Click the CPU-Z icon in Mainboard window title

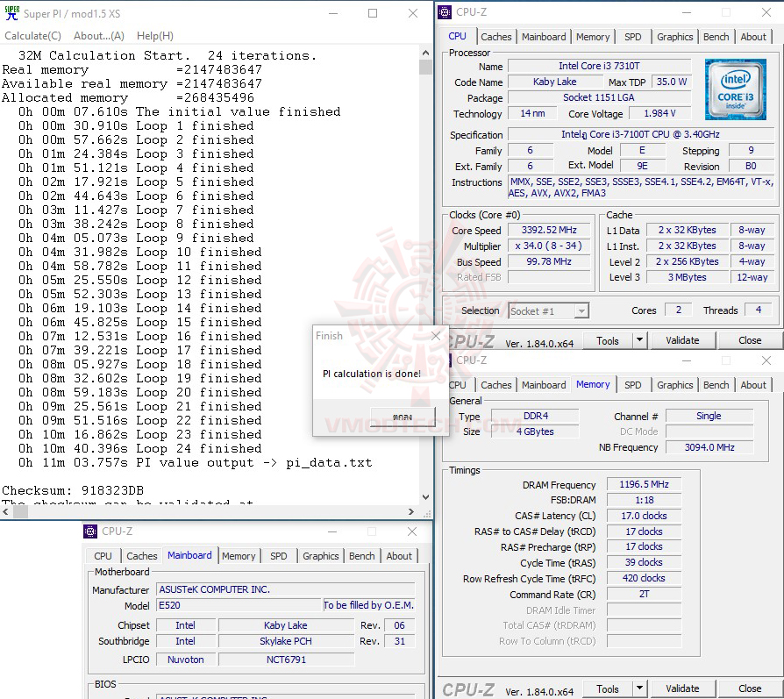(90, 531)
